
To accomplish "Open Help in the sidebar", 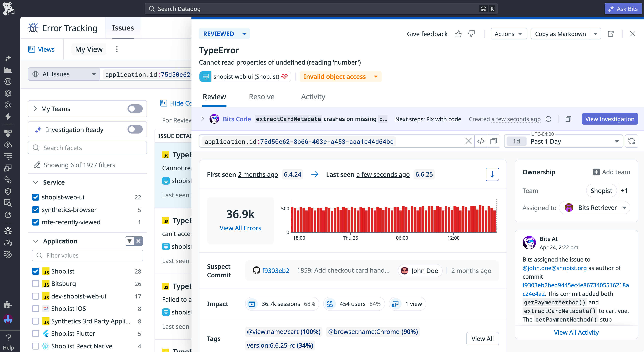I will tap(8, 342).
